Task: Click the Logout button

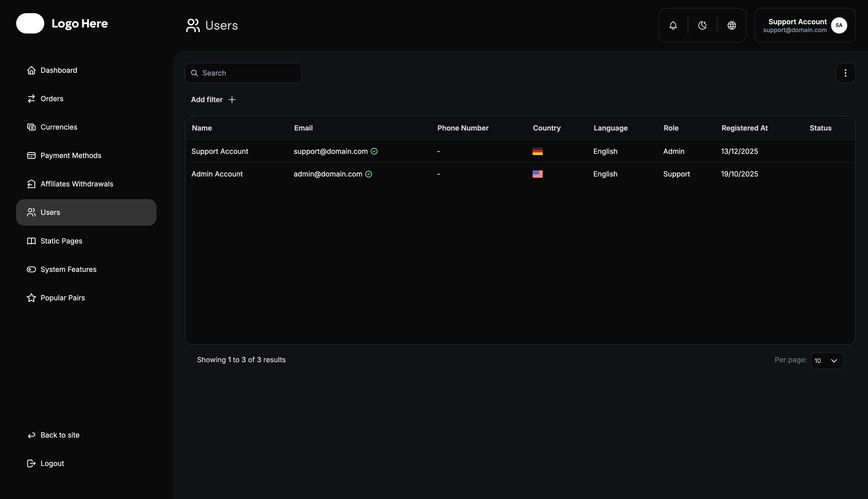Action: tap(52, 463)
